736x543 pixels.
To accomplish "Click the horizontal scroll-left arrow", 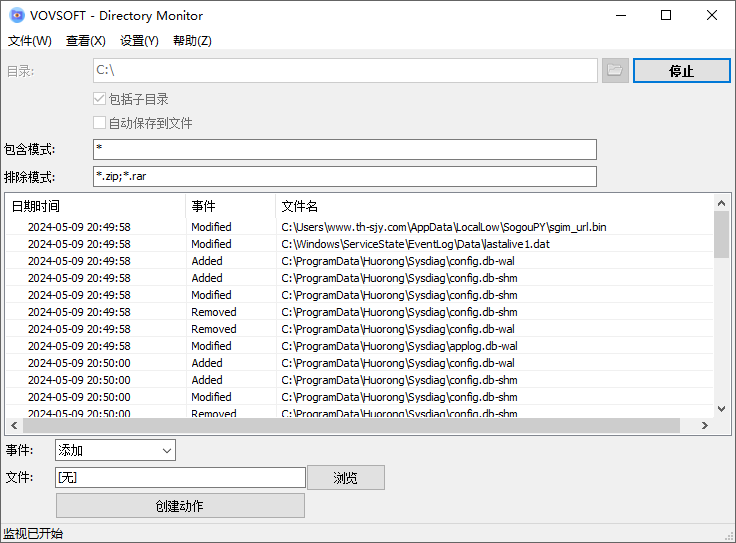I will 14,425.
